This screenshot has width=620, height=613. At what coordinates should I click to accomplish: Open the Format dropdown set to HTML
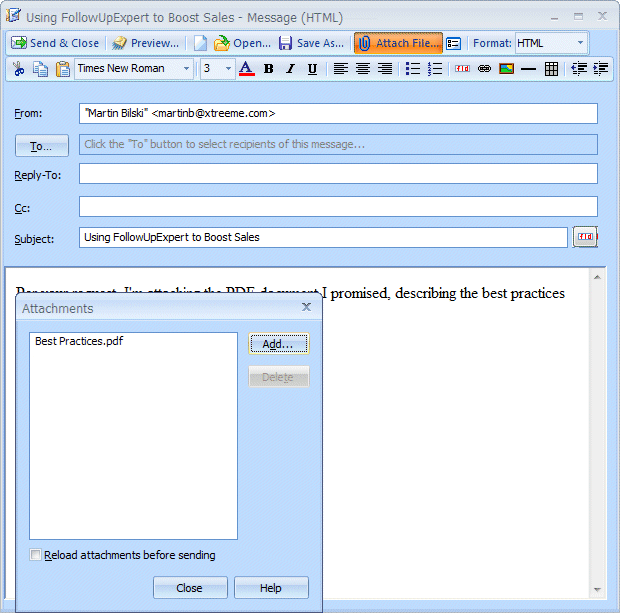pyautogui.click(x=550, y=43)
